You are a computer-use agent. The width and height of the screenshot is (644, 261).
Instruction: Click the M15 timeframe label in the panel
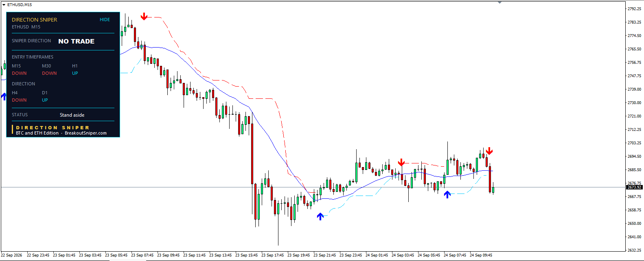16,66
